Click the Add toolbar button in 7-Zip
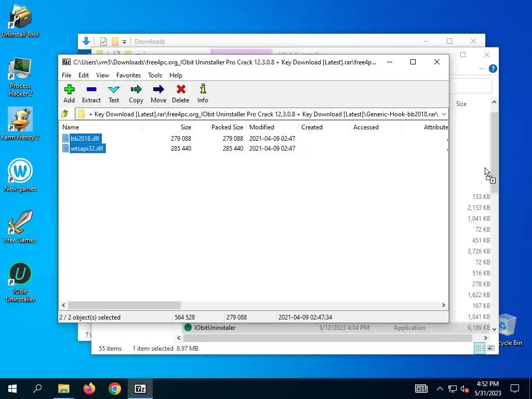 click(69, 94)
